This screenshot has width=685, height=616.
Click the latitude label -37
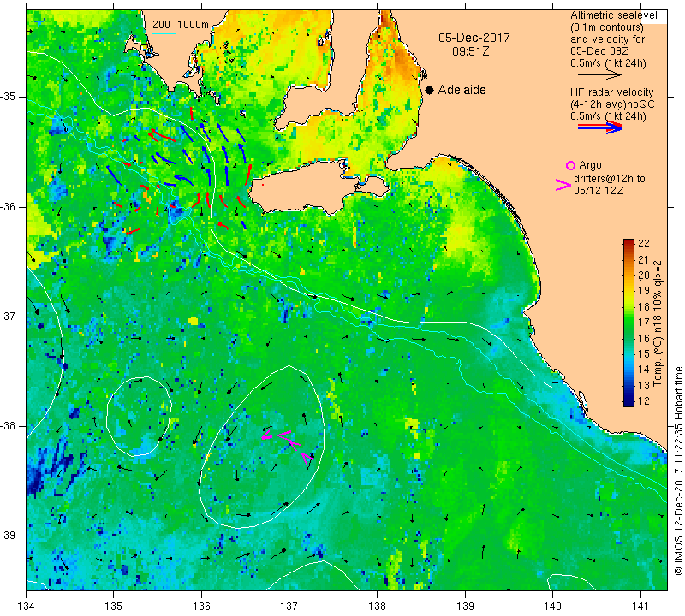(x=9, y=316)
